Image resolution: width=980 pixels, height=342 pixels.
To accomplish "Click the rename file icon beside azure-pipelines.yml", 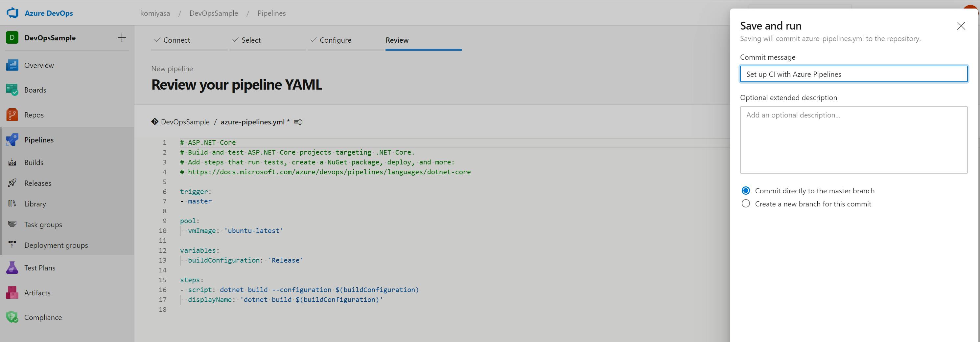I will coord(298,122).
